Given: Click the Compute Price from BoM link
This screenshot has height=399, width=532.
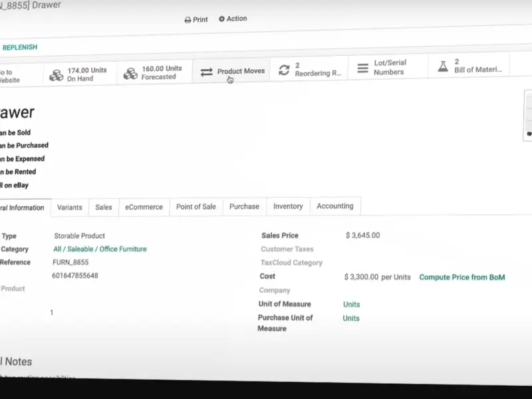Looking at the screenshot, I should [462, 277].
